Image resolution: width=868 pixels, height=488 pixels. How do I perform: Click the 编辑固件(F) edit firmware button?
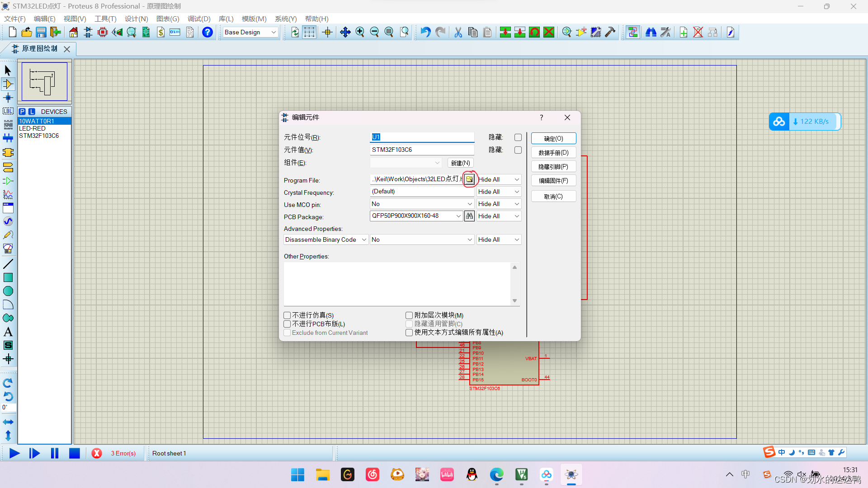pos(554,181)
